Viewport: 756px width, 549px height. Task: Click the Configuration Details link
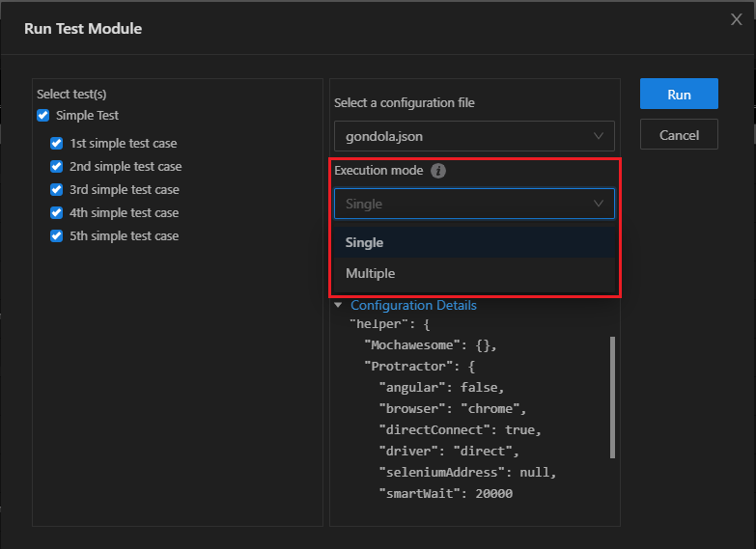tap(413, 305)
